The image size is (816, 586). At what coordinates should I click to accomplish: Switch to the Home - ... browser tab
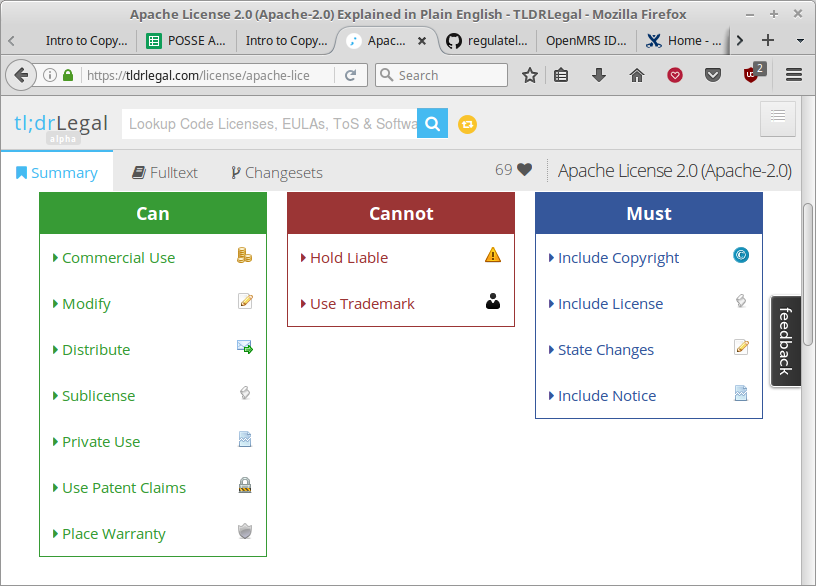click(684, 41)
